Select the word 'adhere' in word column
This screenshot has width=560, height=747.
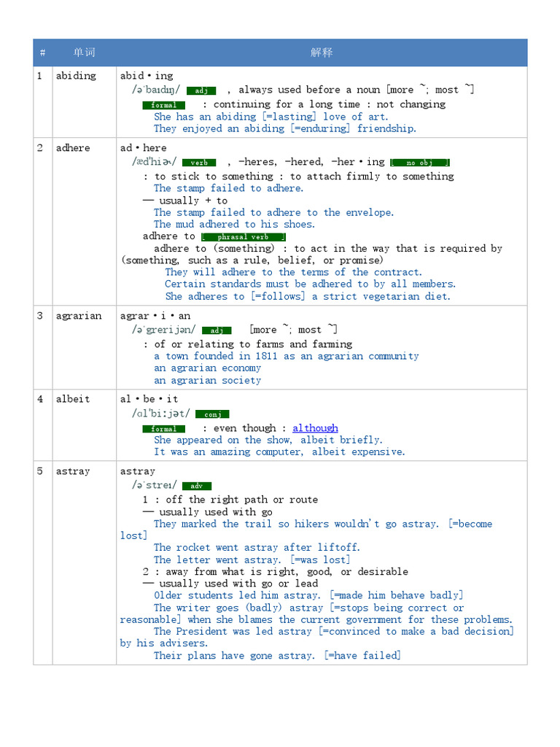click(73, 147)
